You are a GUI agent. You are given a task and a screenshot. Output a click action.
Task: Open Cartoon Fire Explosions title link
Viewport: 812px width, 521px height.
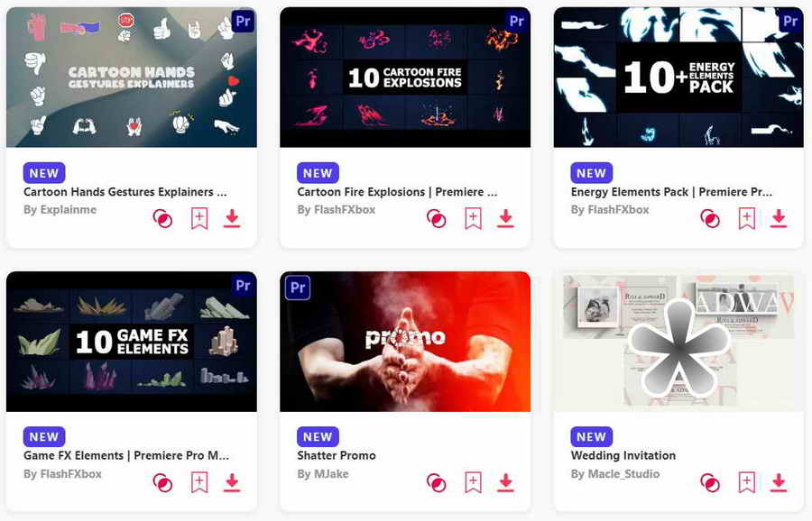click(x=397, y=192)
